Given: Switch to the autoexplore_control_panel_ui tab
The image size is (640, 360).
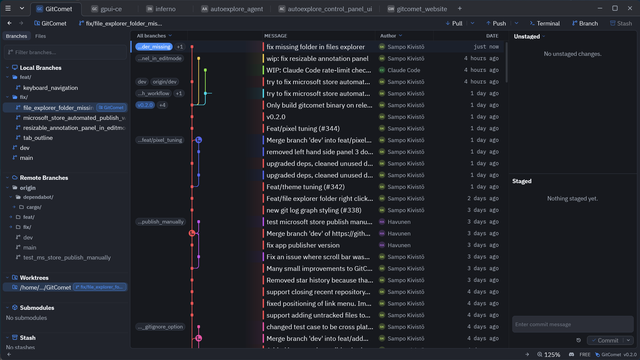Looking at the screenshot, I should point(325,9).
